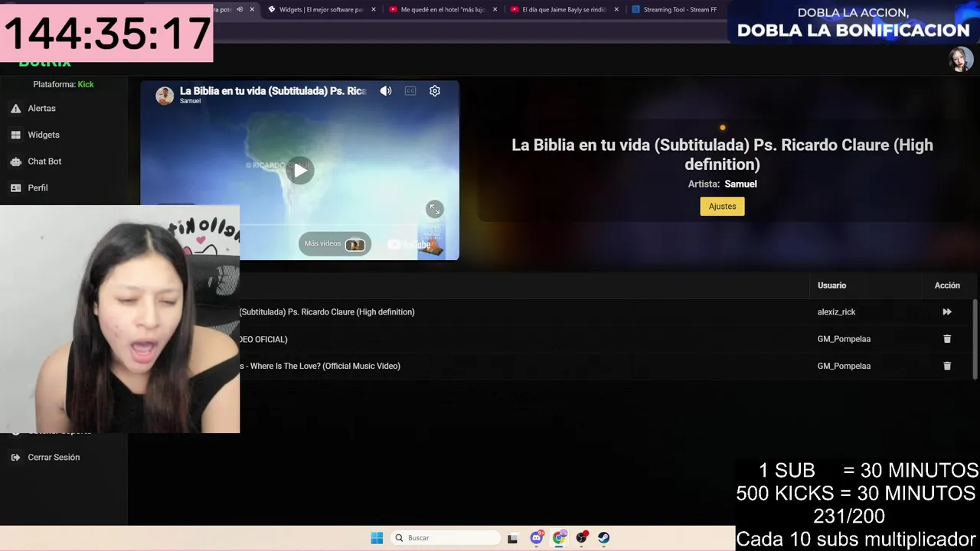The image size is (980, 551).
Task: Play the YouTube video in the player
Action: click(x=300, y=171)
